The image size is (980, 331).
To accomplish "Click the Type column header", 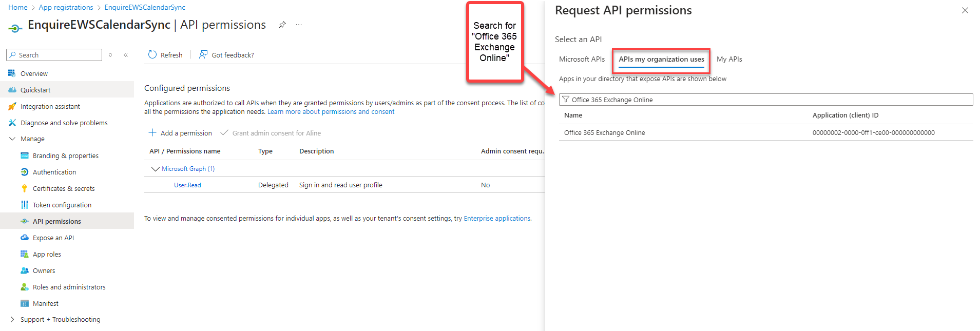I will click(x=265, y=151).
